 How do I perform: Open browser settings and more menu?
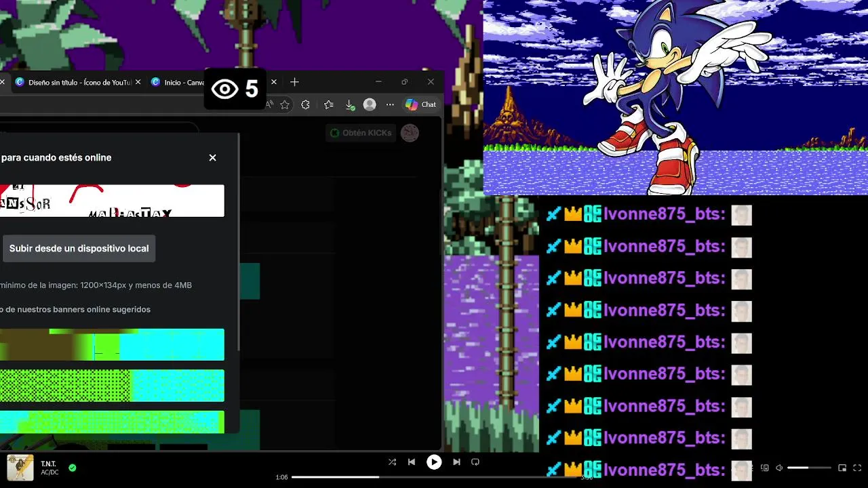pyautogui.click(x=390, y=104)
